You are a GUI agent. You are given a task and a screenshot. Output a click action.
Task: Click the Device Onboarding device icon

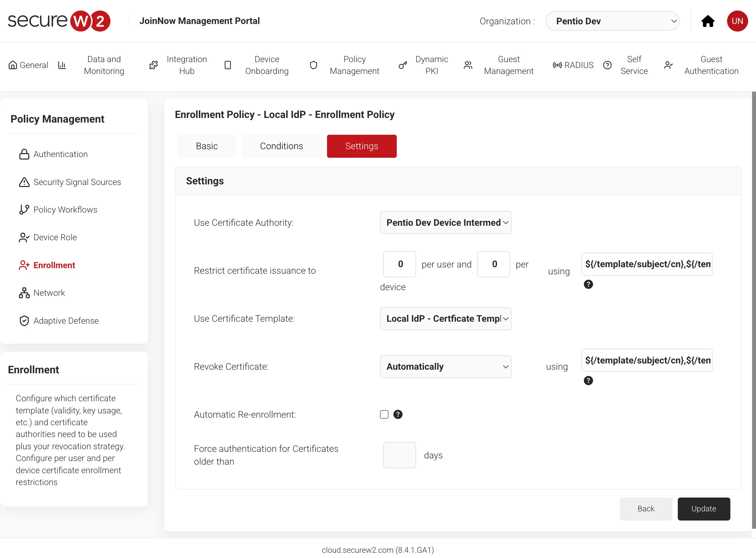(x=228, y=65)
